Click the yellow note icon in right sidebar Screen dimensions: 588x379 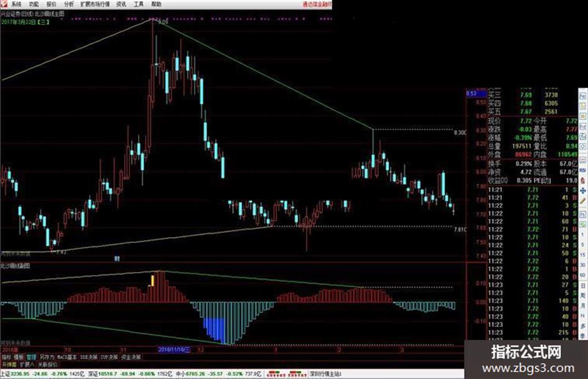coord(583,106)
